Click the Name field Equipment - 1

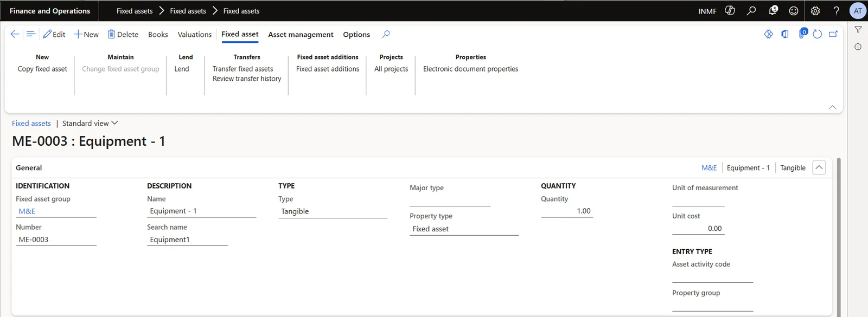[x=201, y=211]
